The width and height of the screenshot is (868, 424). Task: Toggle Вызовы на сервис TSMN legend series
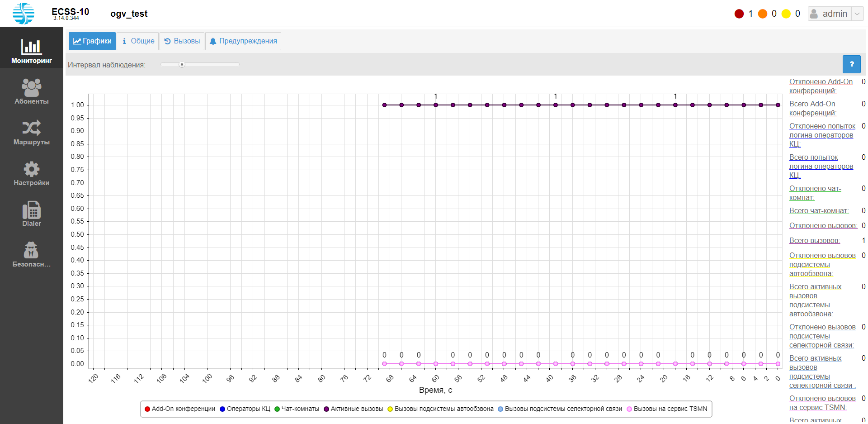coord(667,409)
